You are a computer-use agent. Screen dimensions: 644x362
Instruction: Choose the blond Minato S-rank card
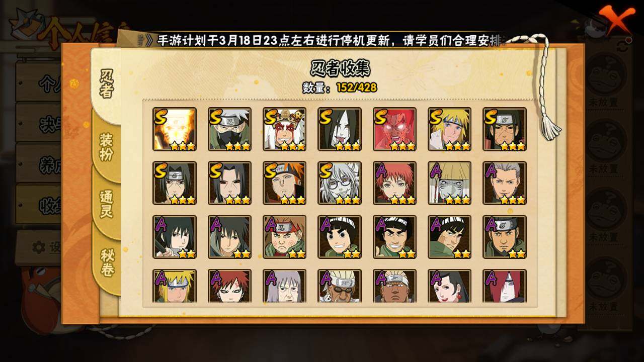449,129
